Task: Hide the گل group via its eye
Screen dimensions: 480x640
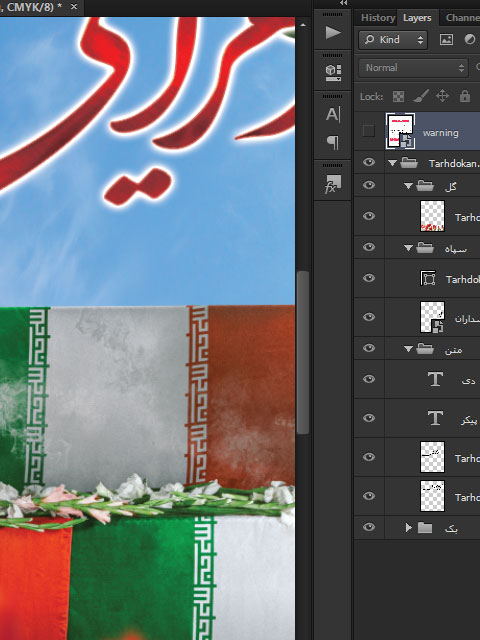Action: (x=369, y=185)
